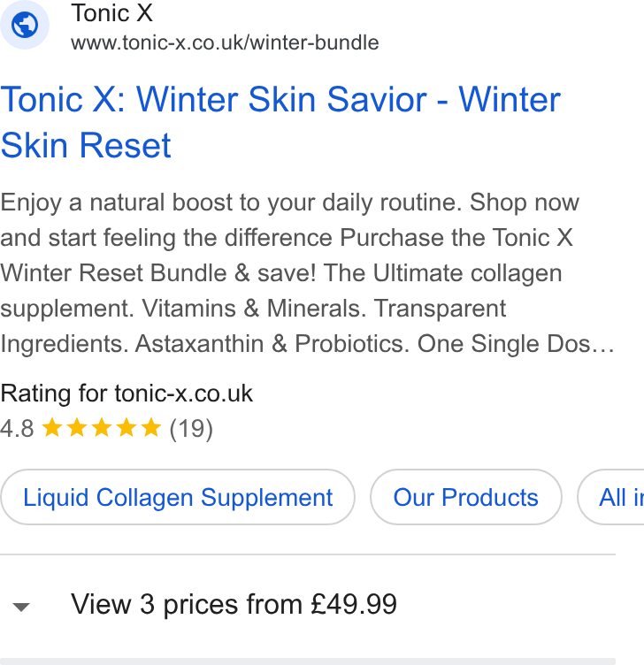
Task: Expand prices with the down arrow triangle
Action: pos(20,607)
